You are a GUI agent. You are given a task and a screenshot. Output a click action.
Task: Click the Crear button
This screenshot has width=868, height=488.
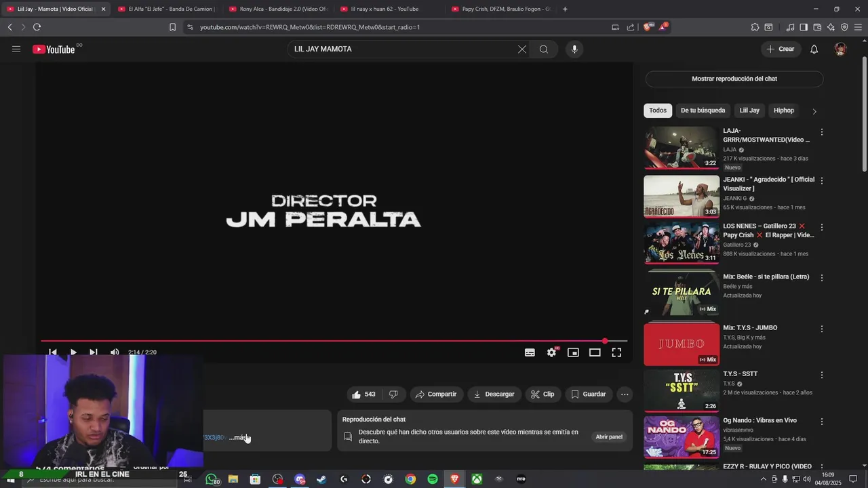[781, 49]
